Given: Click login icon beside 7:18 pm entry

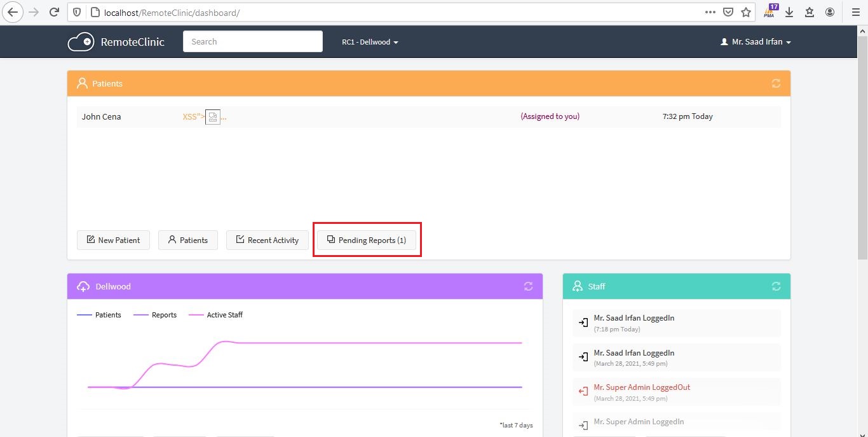Looking at the screenshot, I should (x=583, y=323).
